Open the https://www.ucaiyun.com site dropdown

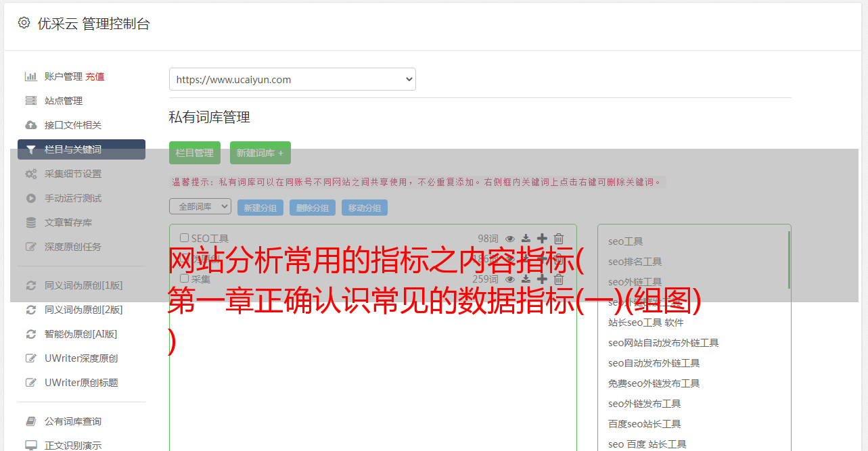pyautogui.click(x=292, y=79)
